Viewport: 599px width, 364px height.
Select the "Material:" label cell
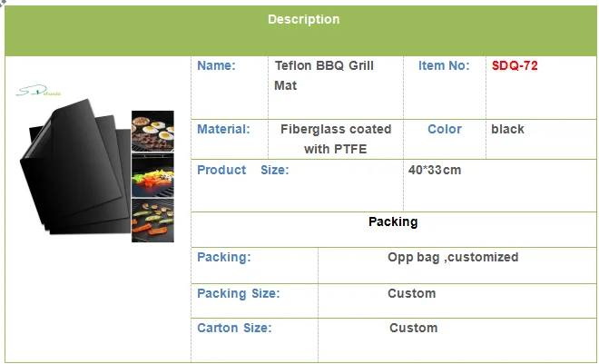pyautogui.click(x=223, y=129)
